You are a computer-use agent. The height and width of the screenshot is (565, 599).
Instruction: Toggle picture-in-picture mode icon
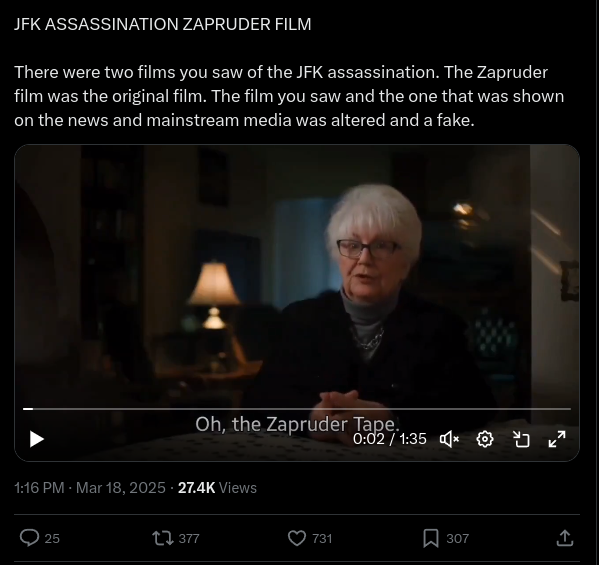coord(521,439)
